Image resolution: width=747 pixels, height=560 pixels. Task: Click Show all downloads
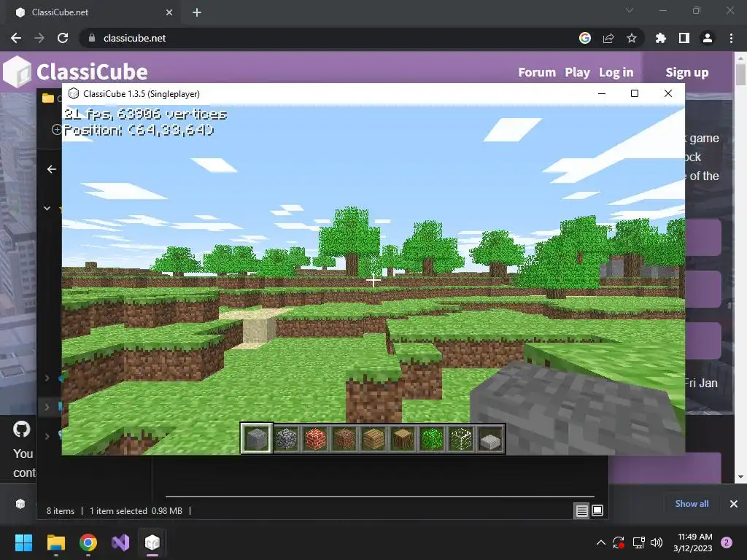click(x=692, y=503)
